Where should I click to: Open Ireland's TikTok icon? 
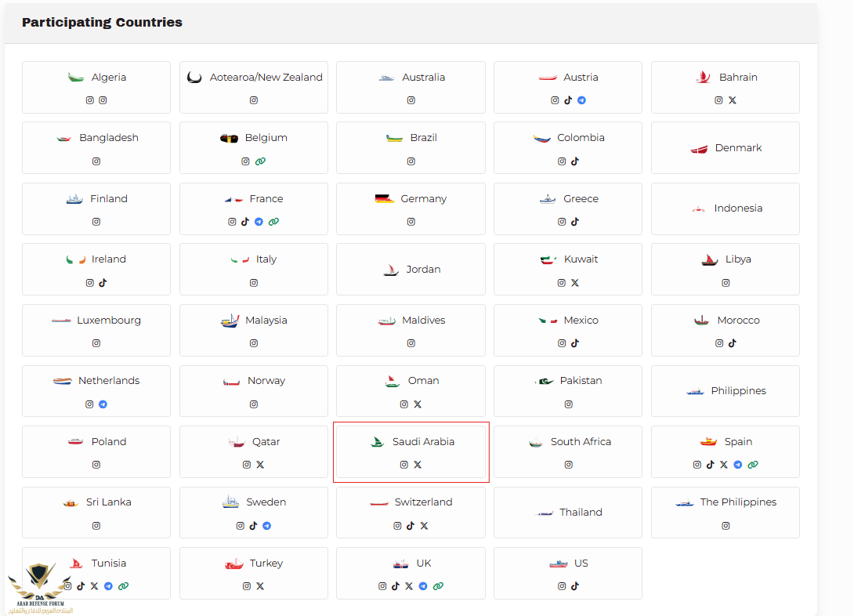[103, 283]
